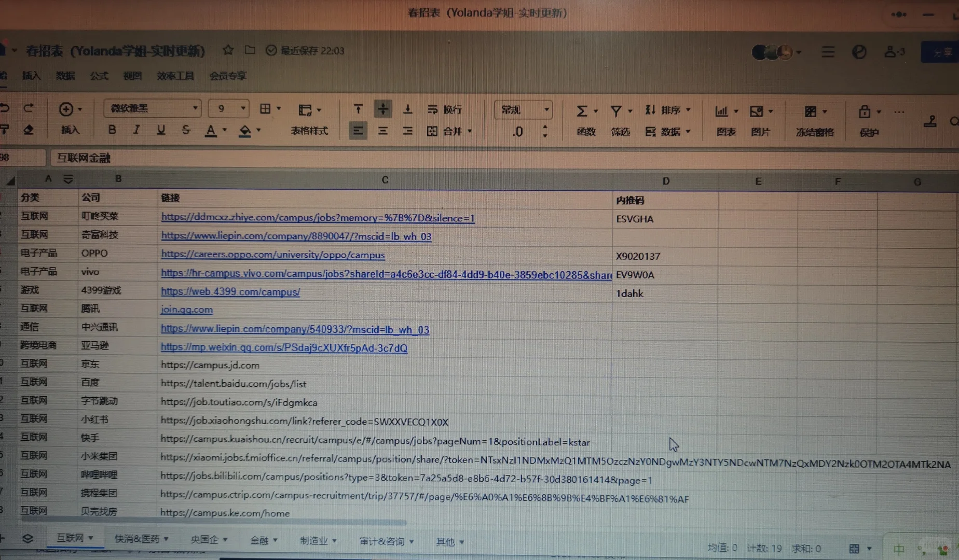Select the clear formatting eraser tool

pyautogui.click(x=29, y=130)
